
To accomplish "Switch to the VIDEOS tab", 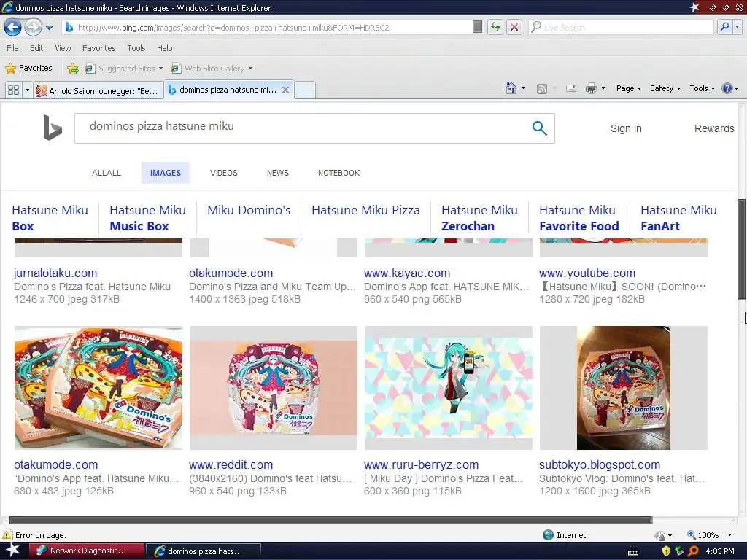I will coord(224,173).
